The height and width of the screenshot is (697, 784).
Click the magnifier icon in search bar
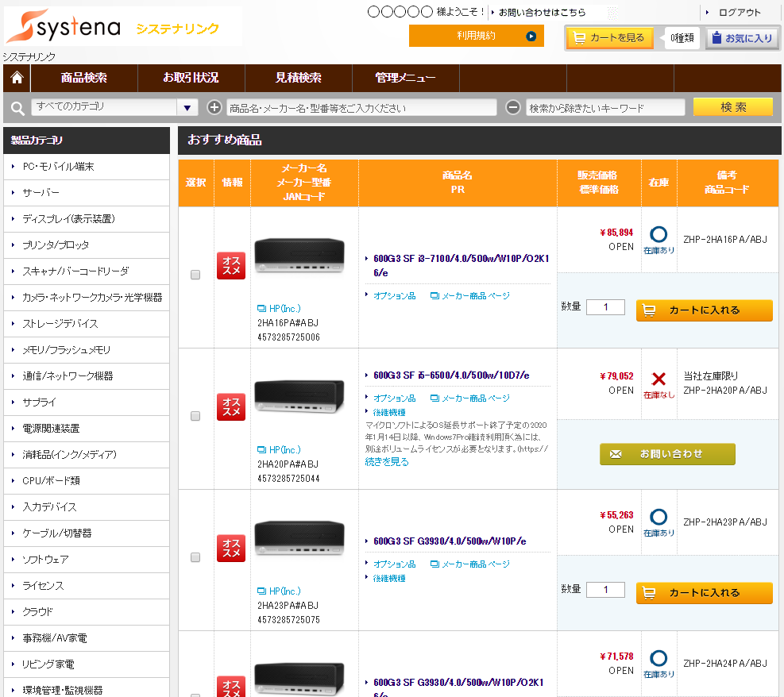click(x=17, y=108)
